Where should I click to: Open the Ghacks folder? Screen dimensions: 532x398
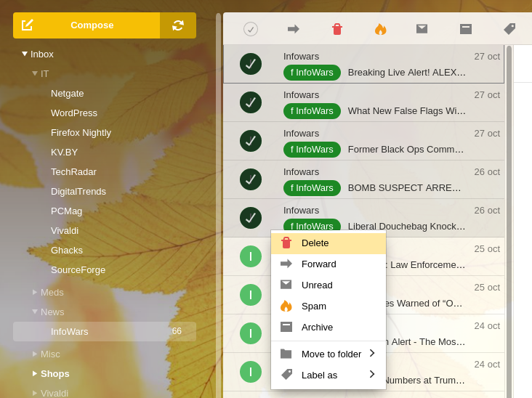click(67, 251)
